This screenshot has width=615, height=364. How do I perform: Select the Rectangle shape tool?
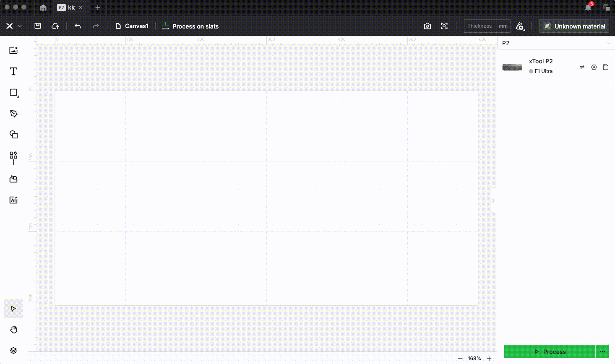[x=14, y=93]
